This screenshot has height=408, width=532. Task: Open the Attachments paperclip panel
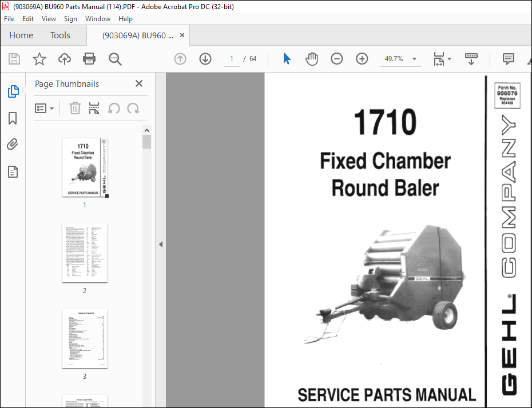click(x=13, y=145)
